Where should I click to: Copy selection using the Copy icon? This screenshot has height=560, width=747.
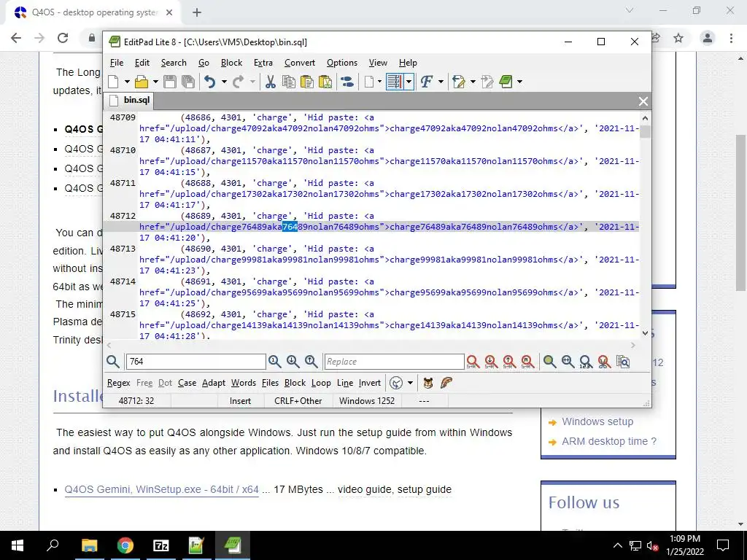click(289, 82)
